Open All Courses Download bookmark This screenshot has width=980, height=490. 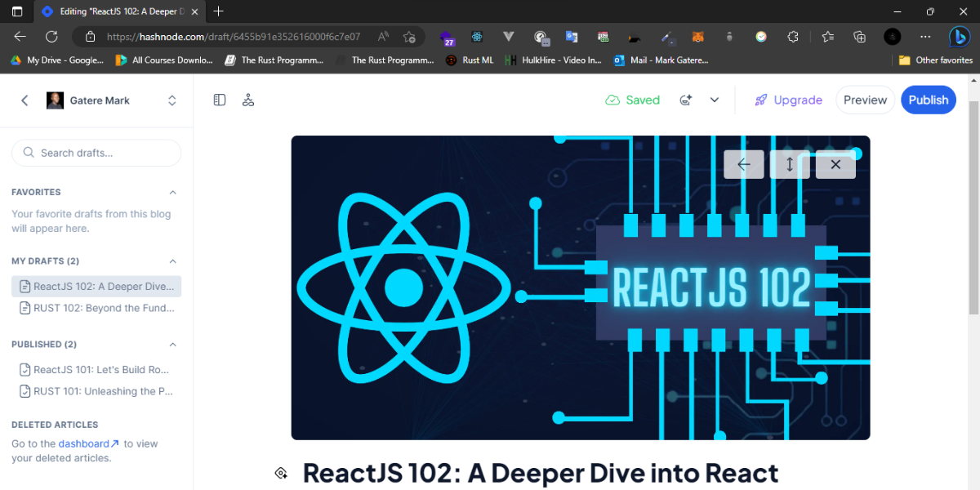pyautogui.click(x=164, y=60)
